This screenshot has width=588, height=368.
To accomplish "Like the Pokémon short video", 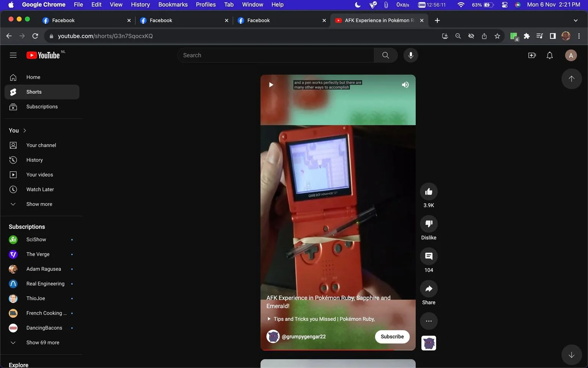I will click(429, 192).
